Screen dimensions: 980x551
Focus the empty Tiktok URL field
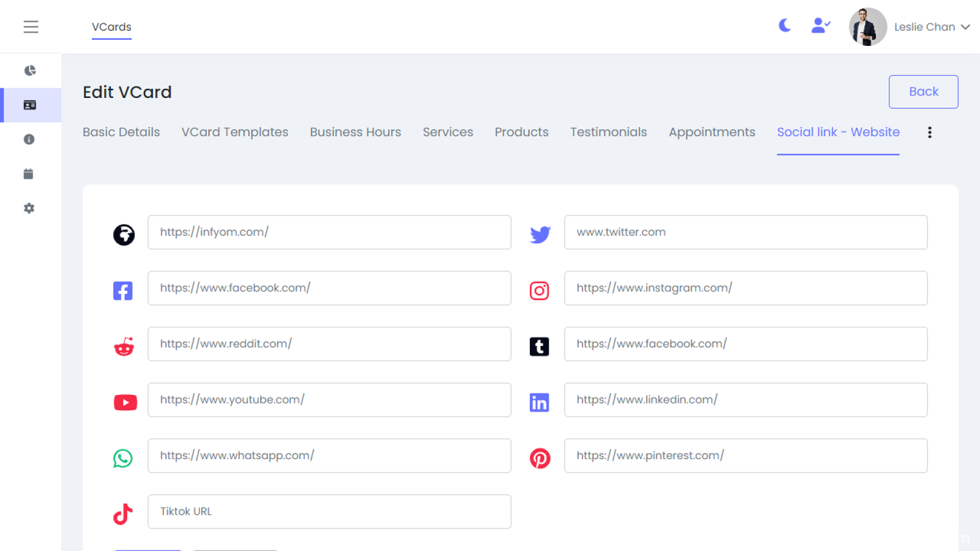(x=330, y=512)
